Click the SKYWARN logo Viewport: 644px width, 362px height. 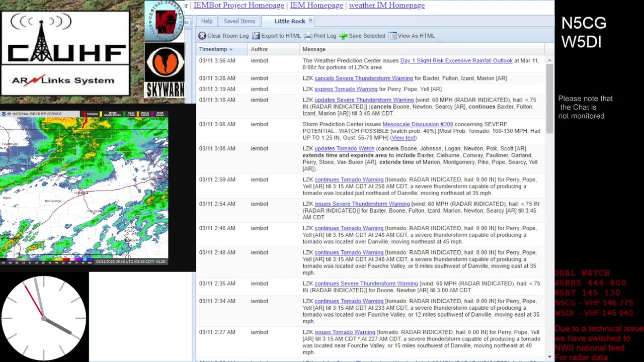164,70
